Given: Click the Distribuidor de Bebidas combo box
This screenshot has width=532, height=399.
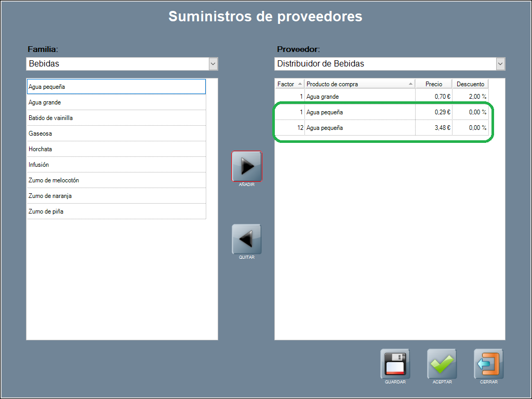Looking at the screenshot, I should pos(384,64).
